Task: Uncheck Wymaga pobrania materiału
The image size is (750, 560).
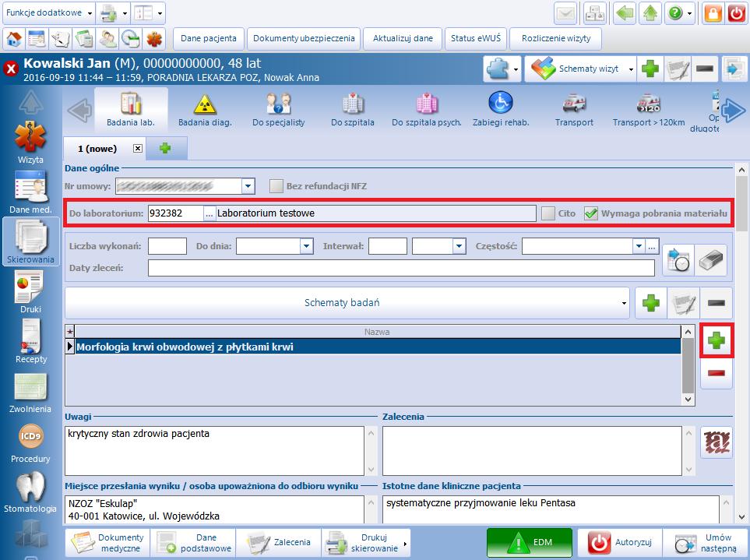Action: (590, 213)
